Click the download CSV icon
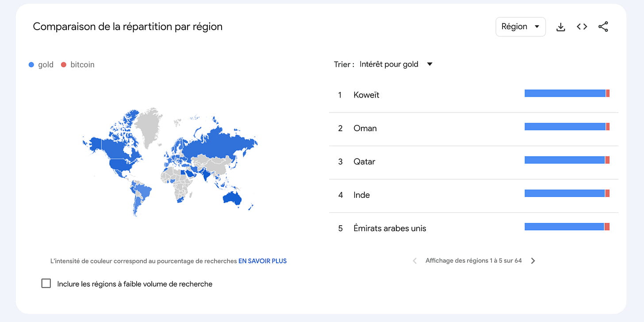 tap(560, 27)
